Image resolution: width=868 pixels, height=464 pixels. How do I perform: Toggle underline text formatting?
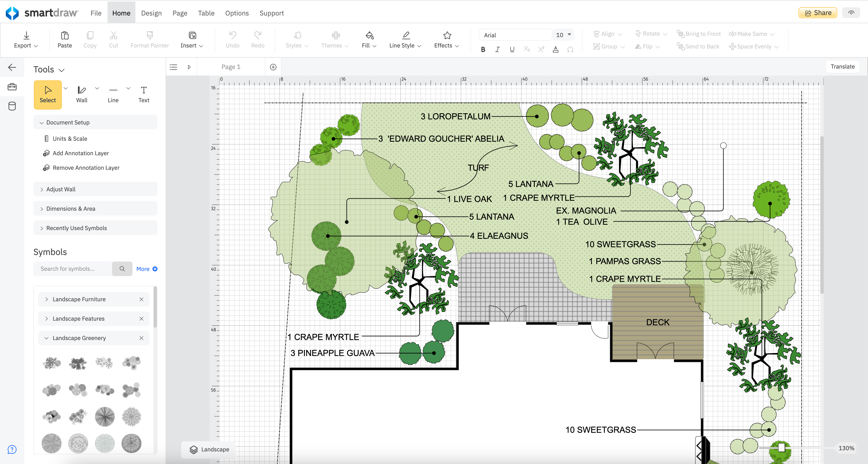512,49
